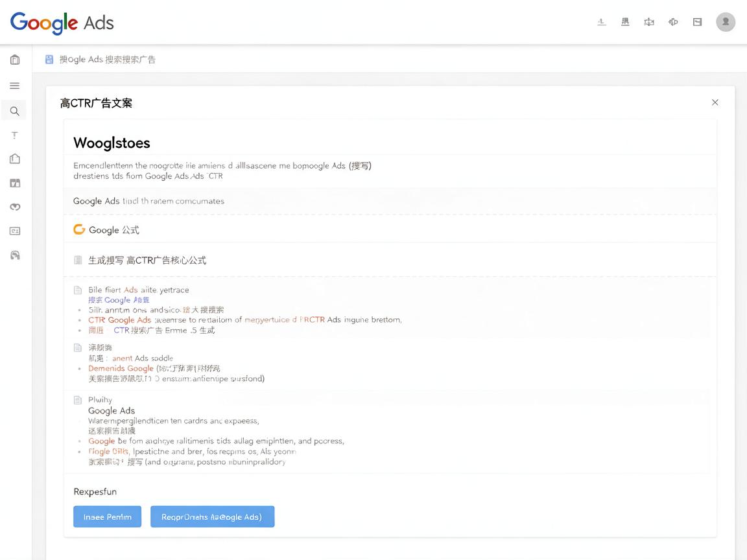Click the icon beside 生成搜写 高CTR广告核心公式
The image size is (747, 560).
78,260
